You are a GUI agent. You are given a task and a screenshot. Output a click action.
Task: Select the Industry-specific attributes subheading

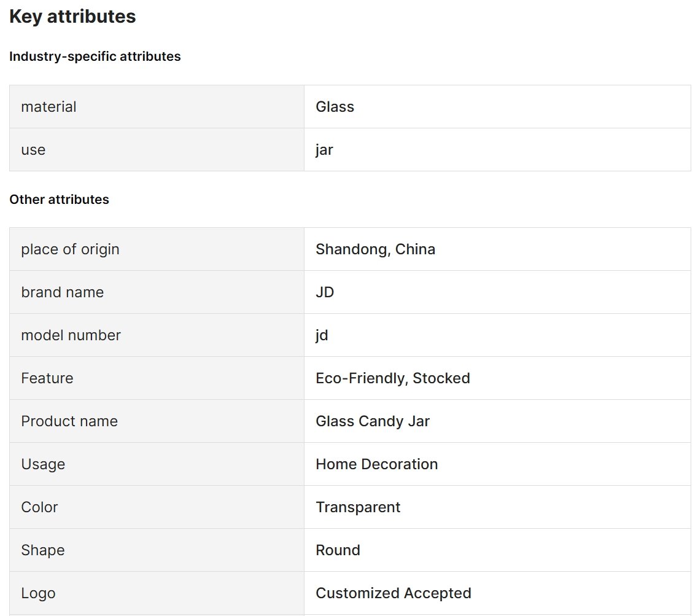pyautogui.click(x=95, y=57)
